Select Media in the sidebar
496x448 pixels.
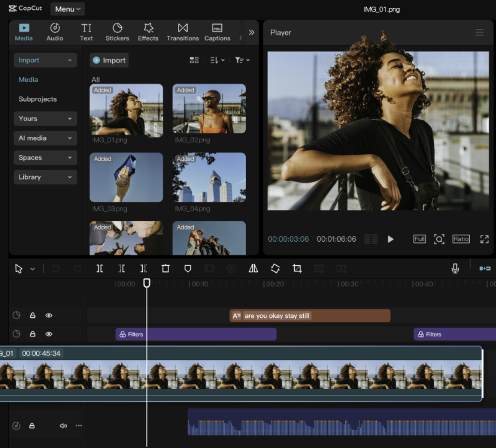28,79
